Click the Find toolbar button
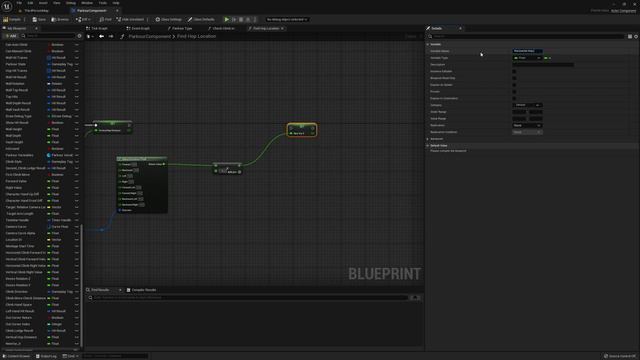This screenshot has height=360, width=640. pyautogui.click(x=105, y=19)
